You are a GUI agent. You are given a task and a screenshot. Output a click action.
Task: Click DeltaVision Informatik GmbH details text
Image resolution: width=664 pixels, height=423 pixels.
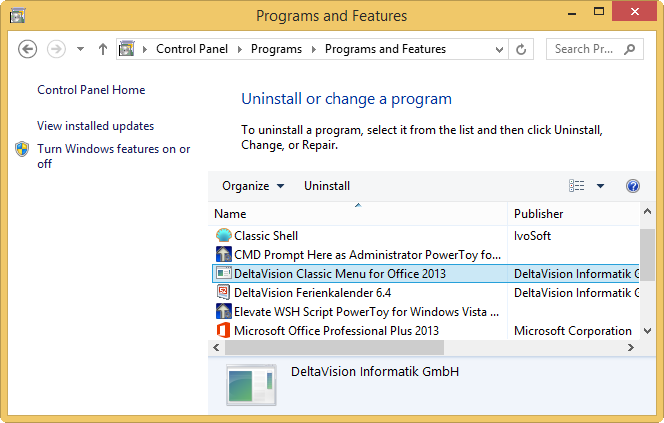click(375, 372)
